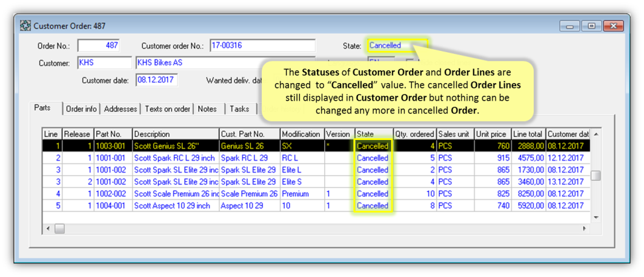Maximize the Customer Order window
Image resolution: width=644 pixels, height=277 pixels.
click(x=591, y=26)
